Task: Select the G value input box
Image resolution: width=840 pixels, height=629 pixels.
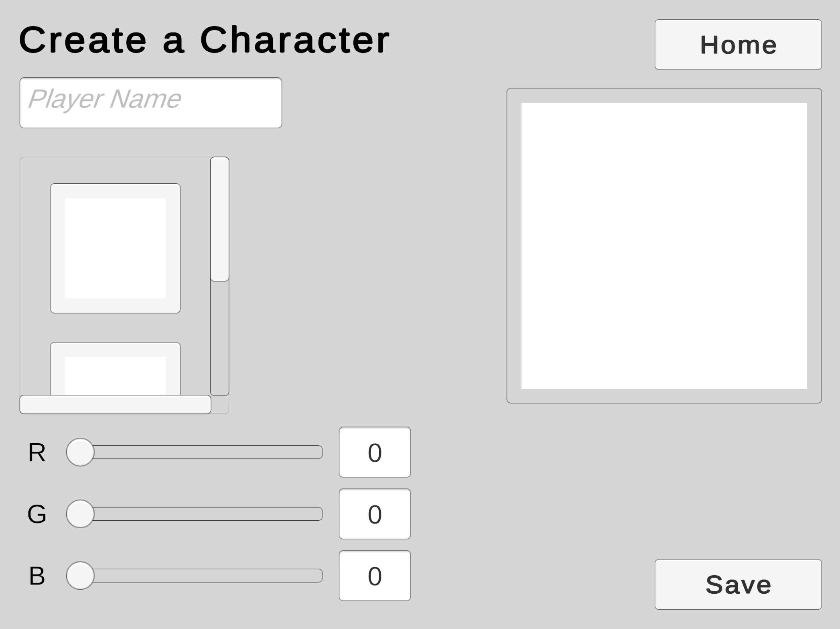Action: (375, 514)
